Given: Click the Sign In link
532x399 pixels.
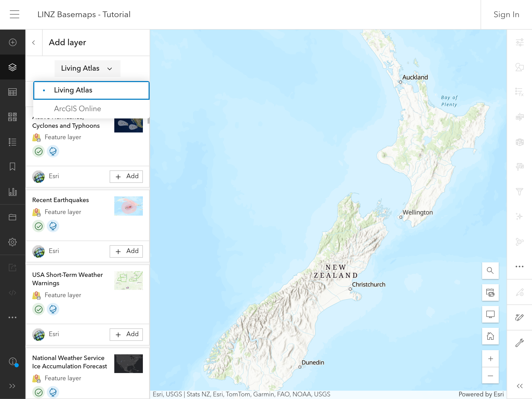Looking at the screenshot, I should 506,14.
